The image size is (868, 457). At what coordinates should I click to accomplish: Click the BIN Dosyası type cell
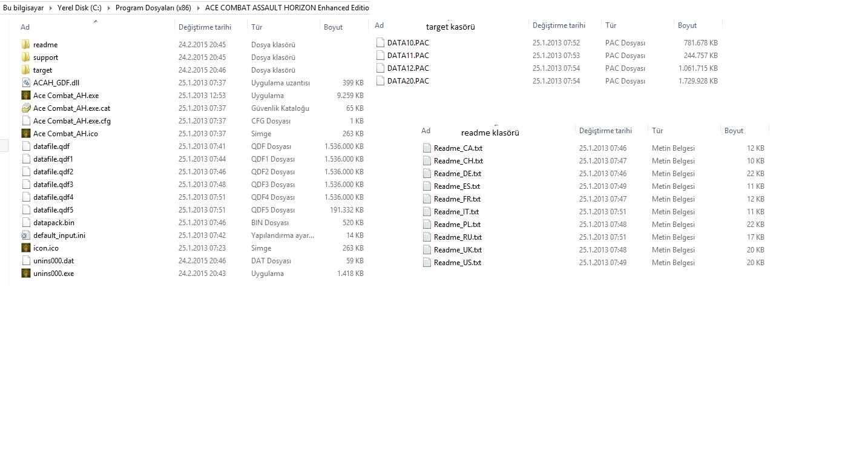[x=270, y=223]
